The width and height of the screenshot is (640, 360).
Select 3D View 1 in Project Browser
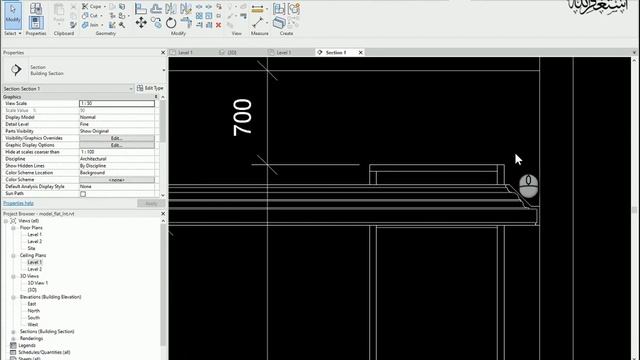38,283
